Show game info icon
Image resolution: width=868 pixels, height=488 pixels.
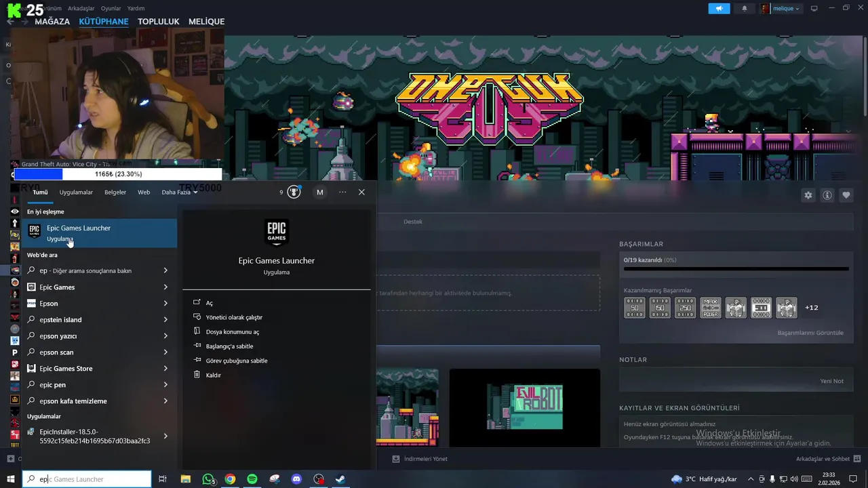pos(827,195)
